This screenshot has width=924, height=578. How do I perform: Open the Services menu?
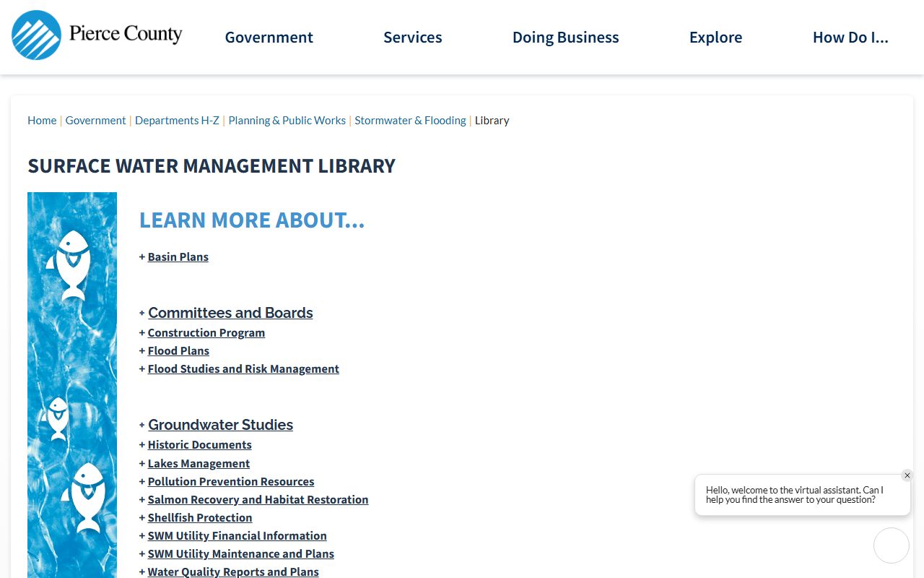coord(412,38)
